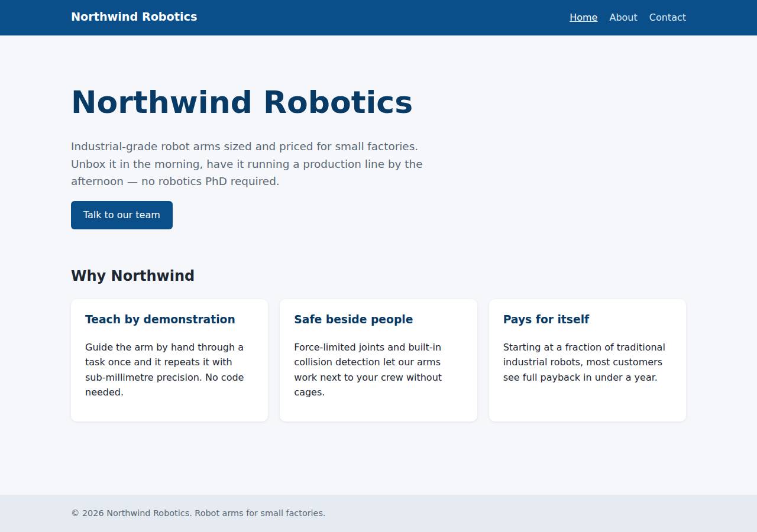The width and height of the screenshot is (757, 532).
Task: Click the Talk to our team button
Action: (122, 215)
